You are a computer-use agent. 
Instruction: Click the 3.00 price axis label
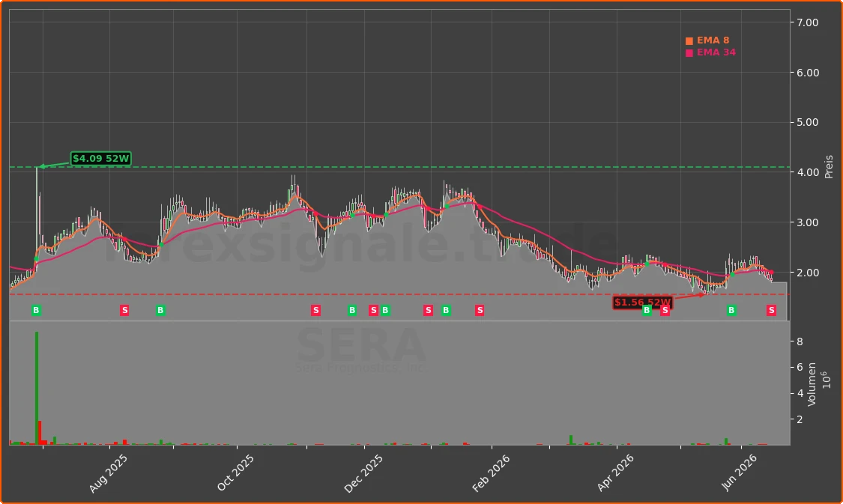(808, 222)
